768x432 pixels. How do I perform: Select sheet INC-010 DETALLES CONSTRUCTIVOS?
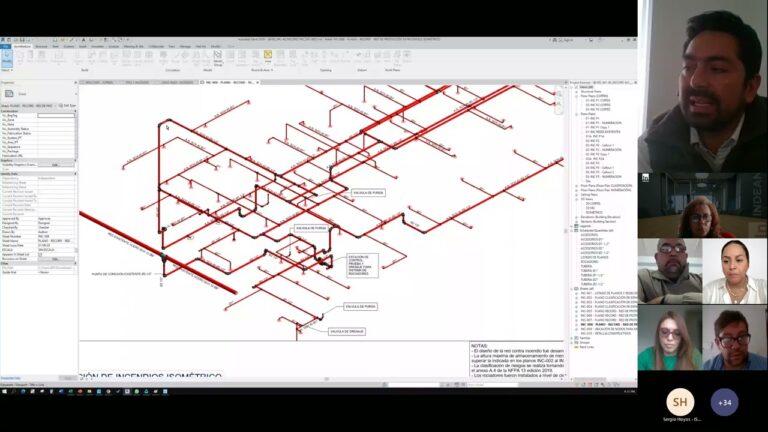[x=605, y=333]
